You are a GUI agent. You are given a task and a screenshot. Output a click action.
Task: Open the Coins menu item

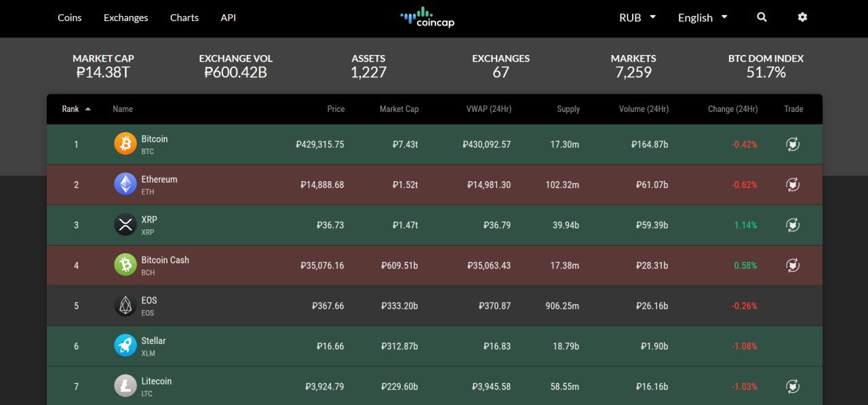pos(70,18)
